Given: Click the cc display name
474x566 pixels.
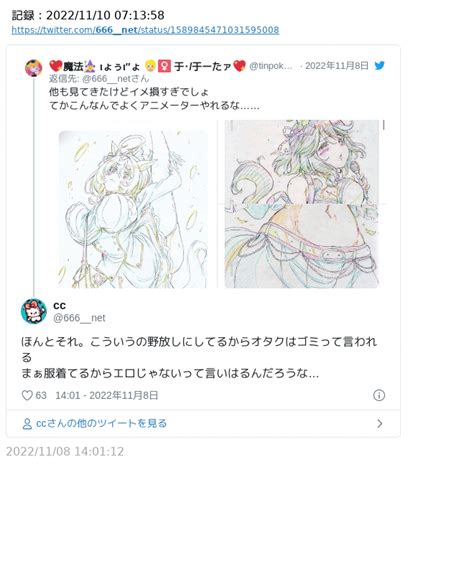Looking at the screenshot, I should (x=60, y=306).
